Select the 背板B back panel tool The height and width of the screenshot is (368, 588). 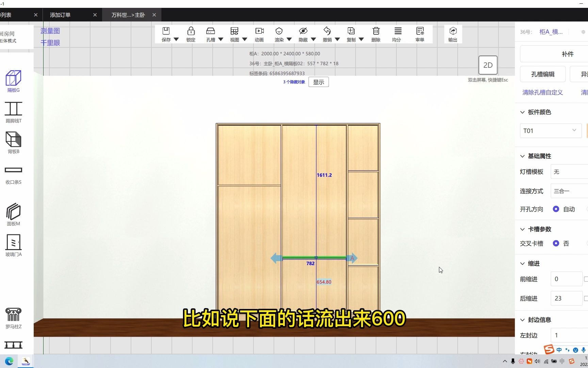tap(14, 142)
